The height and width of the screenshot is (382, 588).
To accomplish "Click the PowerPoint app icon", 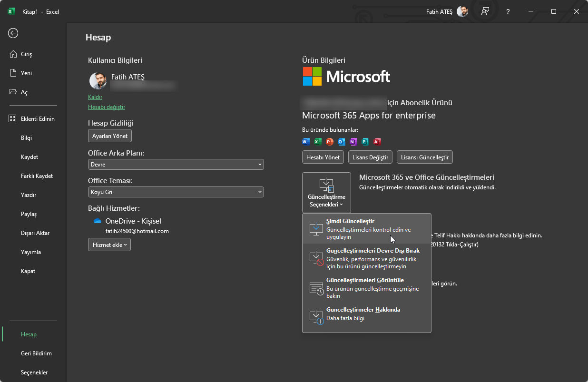I will 330,141.
